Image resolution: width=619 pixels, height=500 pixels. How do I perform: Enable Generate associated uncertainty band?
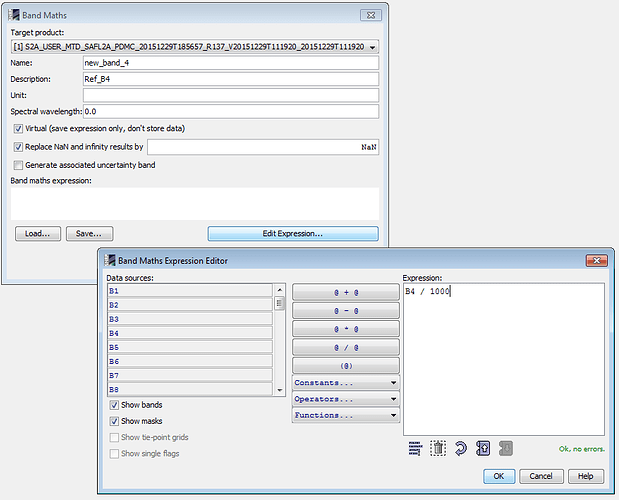coord(18,165)
